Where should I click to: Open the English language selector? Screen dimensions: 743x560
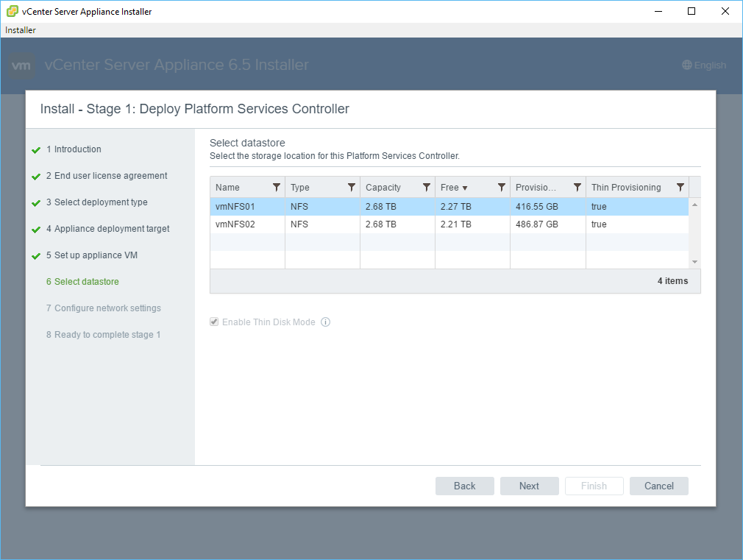pos(703,65)
